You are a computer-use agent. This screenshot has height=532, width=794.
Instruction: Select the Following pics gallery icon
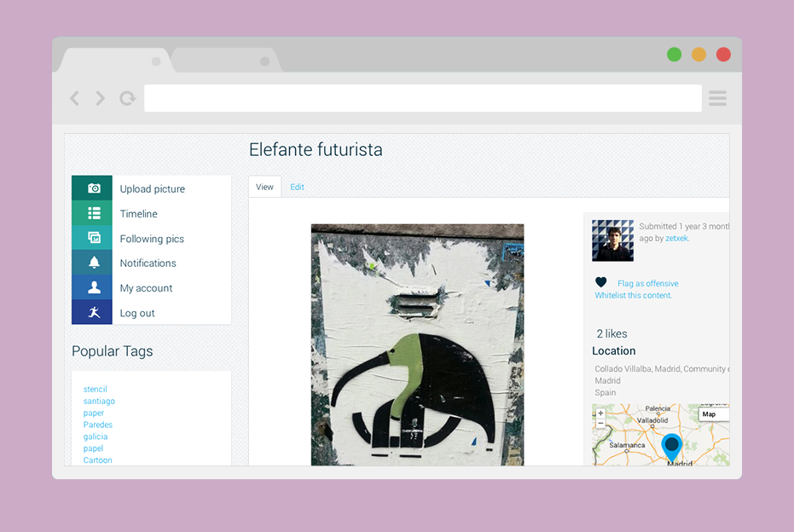(x=94, y=238)
